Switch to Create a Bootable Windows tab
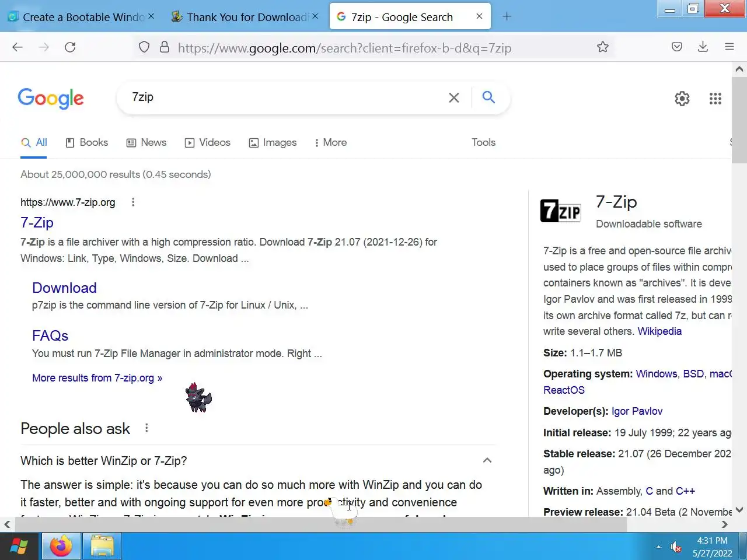 (x=81, y=17)
